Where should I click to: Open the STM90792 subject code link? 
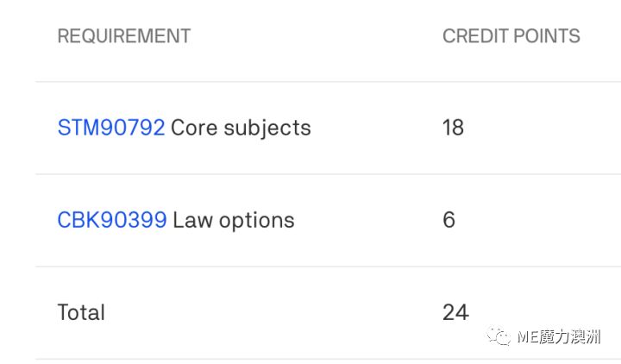[111, 128]
